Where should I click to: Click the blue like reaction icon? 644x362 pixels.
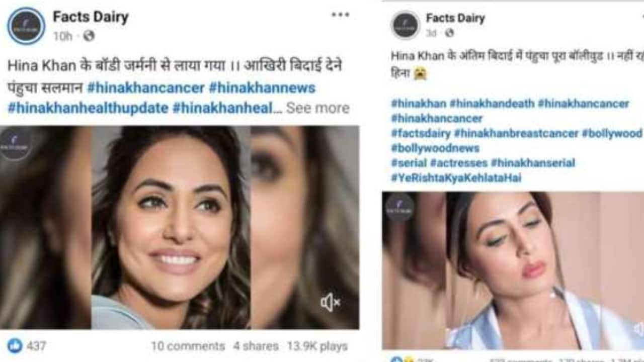pos(15,345)
